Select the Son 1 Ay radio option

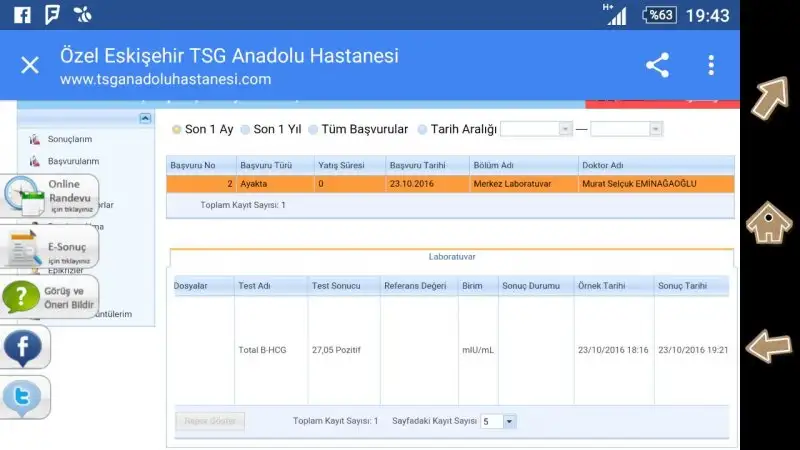[x=177, y=129]
